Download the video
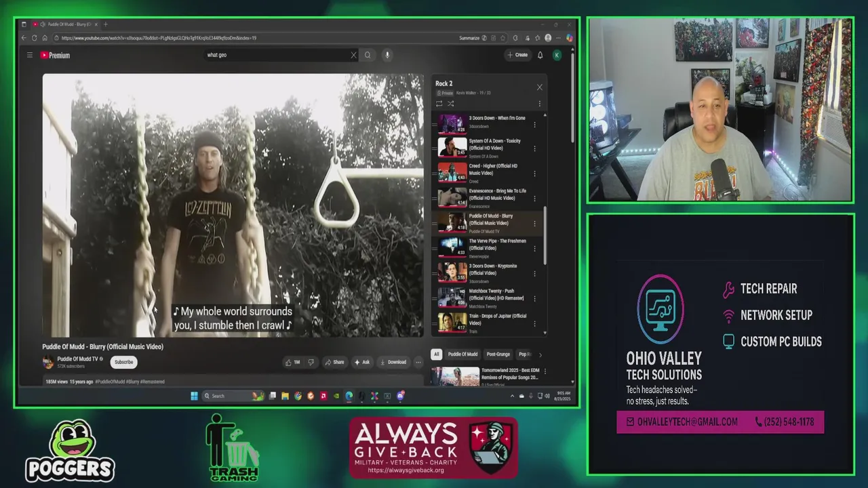Viewport: 868px width, 488px height. pos(393,362)
